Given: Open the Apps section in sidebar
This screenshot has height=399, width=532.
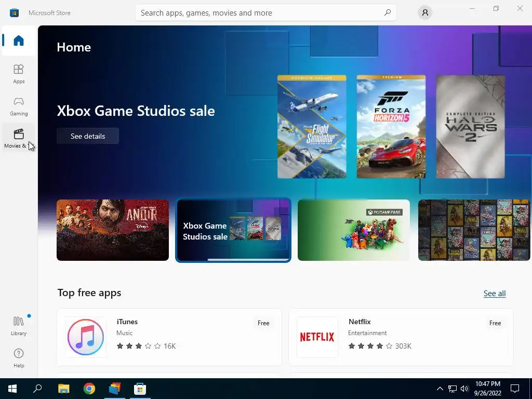Looking at the screenshot, I should click(x=19, y=74).
